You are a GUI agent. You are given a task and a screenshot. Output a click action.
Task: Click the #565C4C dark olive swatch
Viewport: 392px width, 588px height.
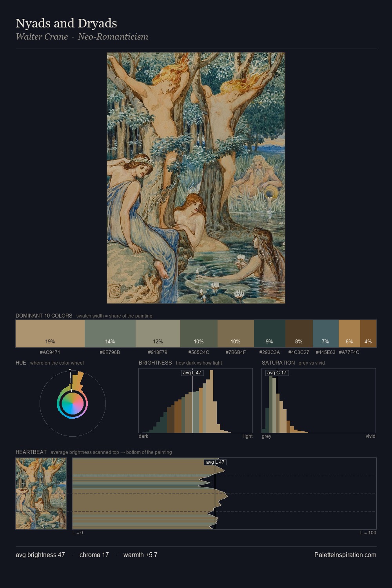[x=199, y=334]
